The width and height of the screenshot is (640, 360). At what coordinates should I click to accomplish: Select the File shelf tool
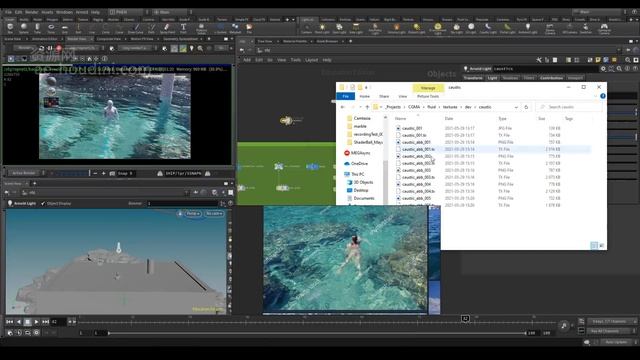[249, 29]
